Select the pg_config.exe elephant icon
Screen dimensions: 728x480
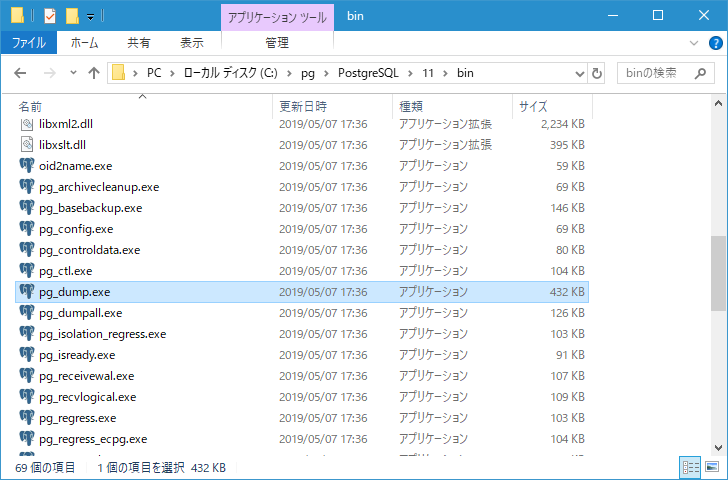click(x=27, y=229)
